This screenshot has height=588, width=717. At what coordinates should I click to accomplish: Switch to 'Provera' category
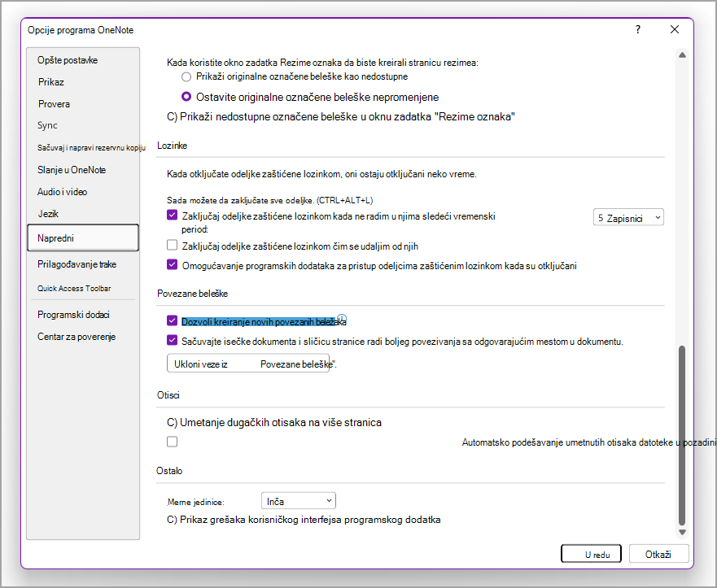point(54,104)
